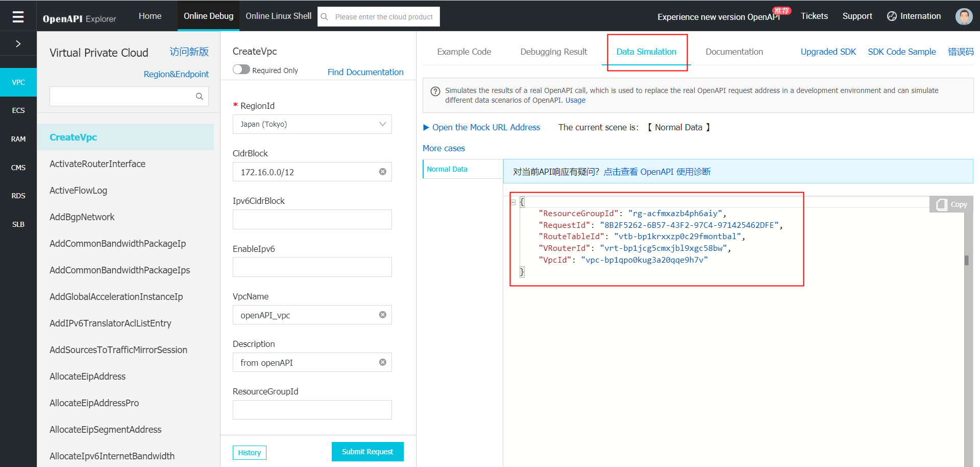Open the RegionId dropdown
980x467 pixels.
click(x=312, y=124)
